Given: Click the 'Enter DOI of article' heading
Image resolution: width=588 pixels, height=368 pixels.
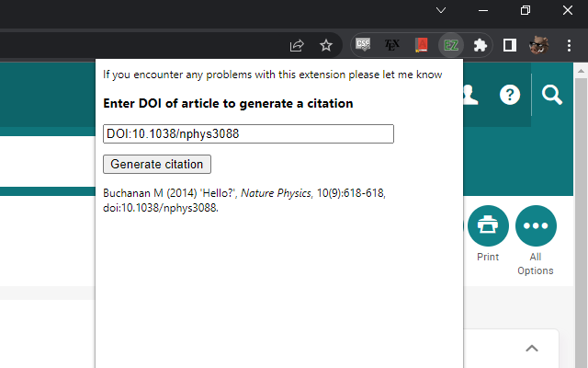Looking at the screenshot, I should tap(228, 103).
